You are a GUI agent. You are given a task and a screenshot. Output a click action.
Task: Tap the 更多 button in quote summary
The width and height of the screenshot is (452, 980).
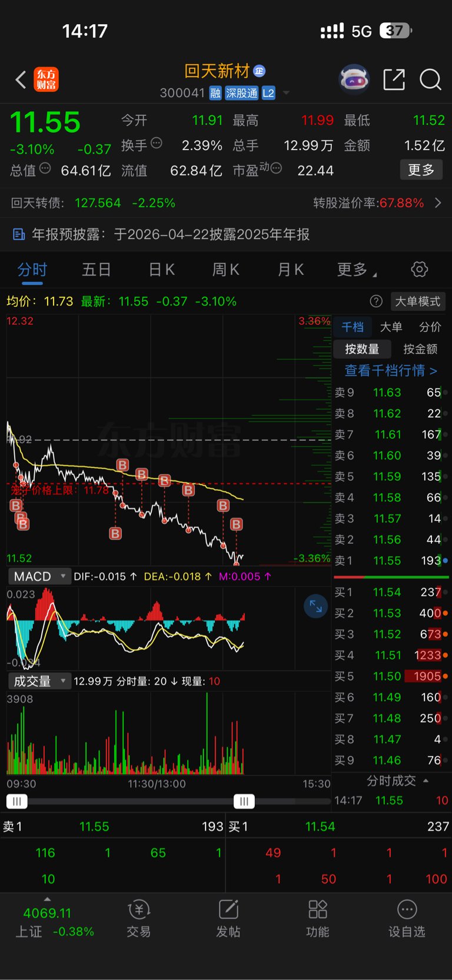[421, 170]
